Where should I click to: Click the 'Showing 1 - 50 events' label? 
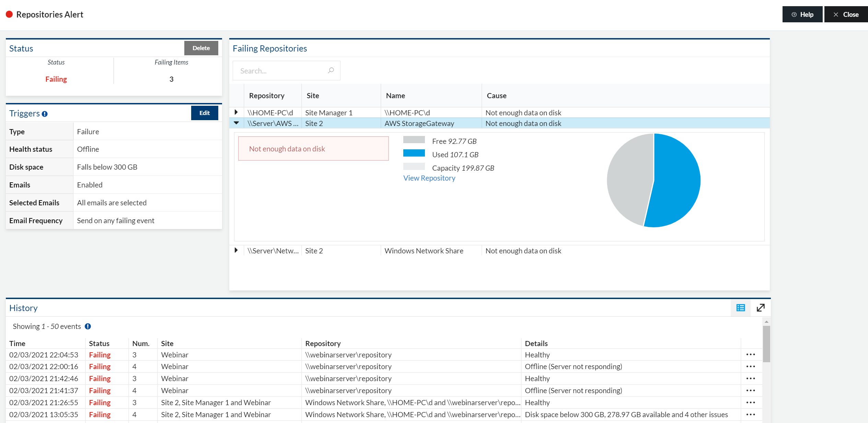tap(47, 326)
